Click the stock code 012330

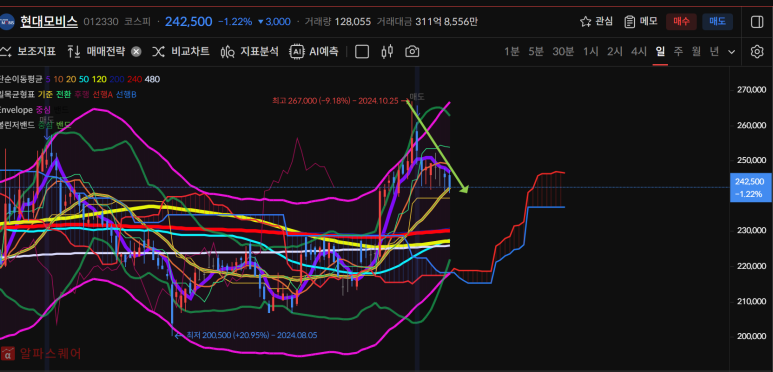[101, 22]
